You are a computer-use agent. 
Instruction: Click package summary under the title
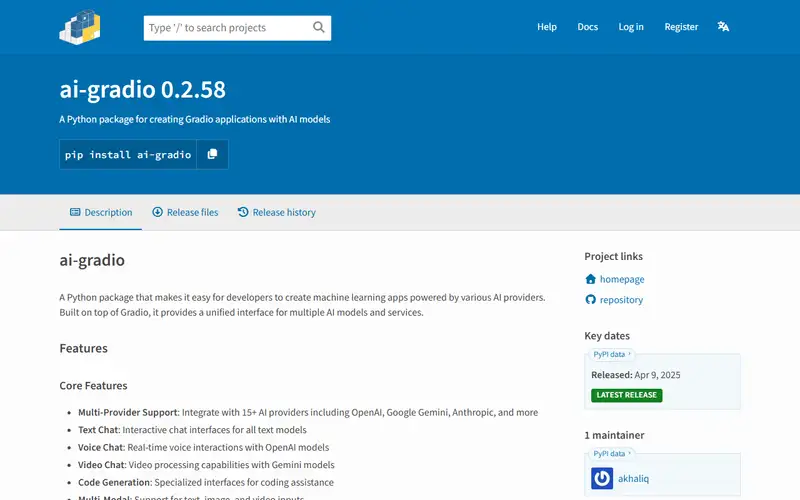pyautogui.click(x=195, y=119)
